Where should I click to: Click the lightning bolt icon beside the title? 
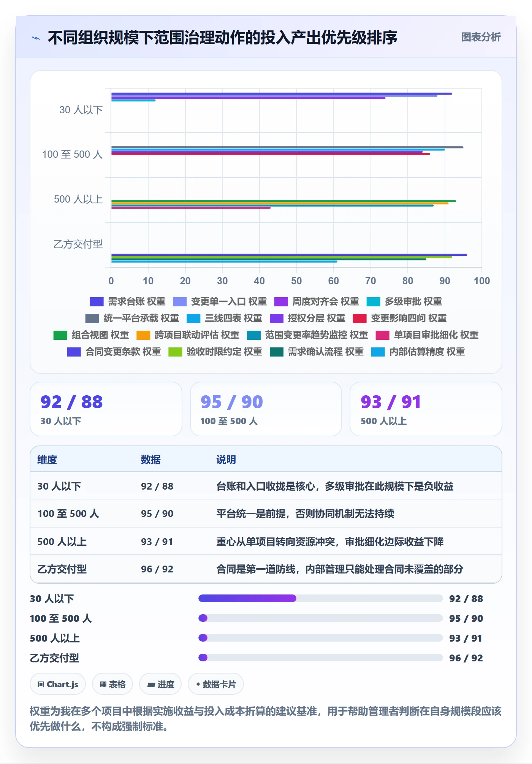coord(36,38)
